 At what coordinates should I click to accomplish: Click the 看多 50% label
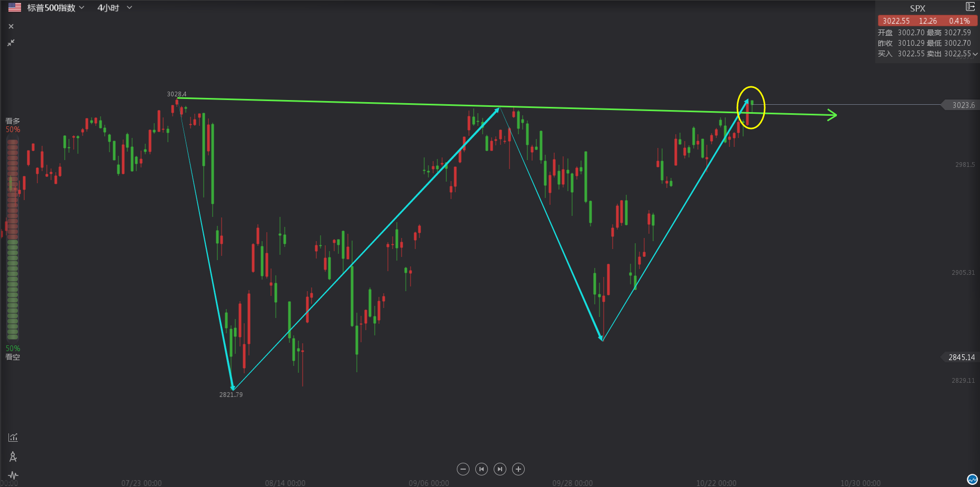(x=13, y=125)
